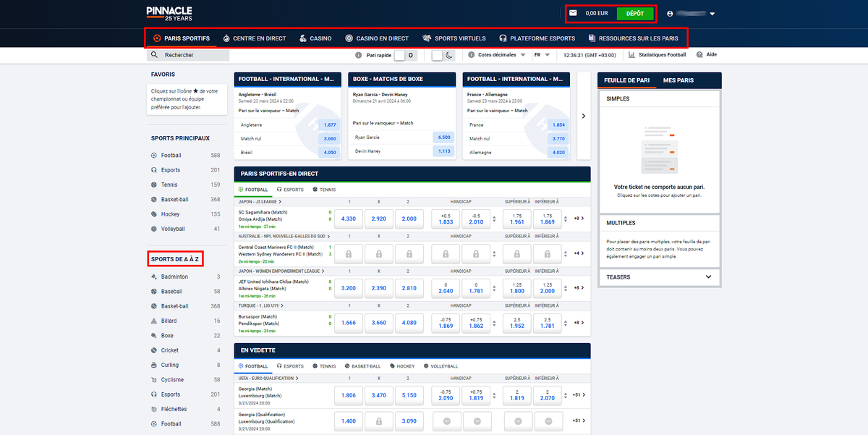Select Bursaspor draw odds 3.660
Viewport: 868px width, 435px height.
click(379, 323)
